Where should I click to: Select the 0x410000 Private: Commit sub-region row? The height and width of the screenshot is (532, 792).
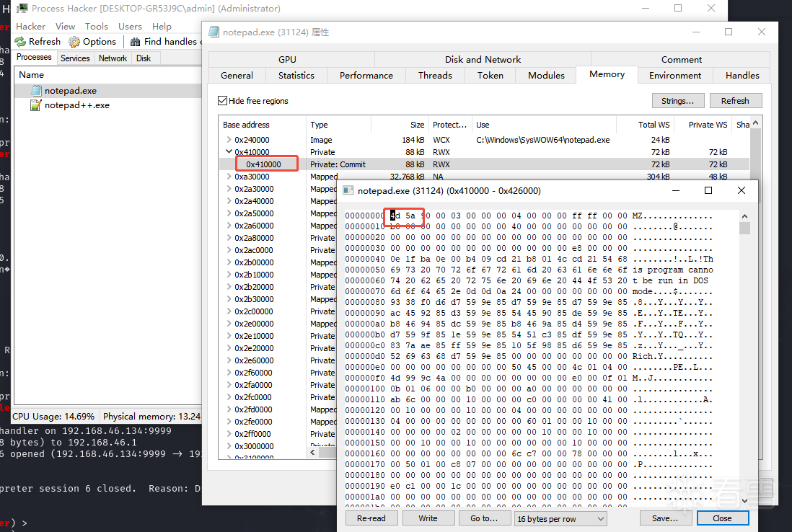(x=484, y=164)
